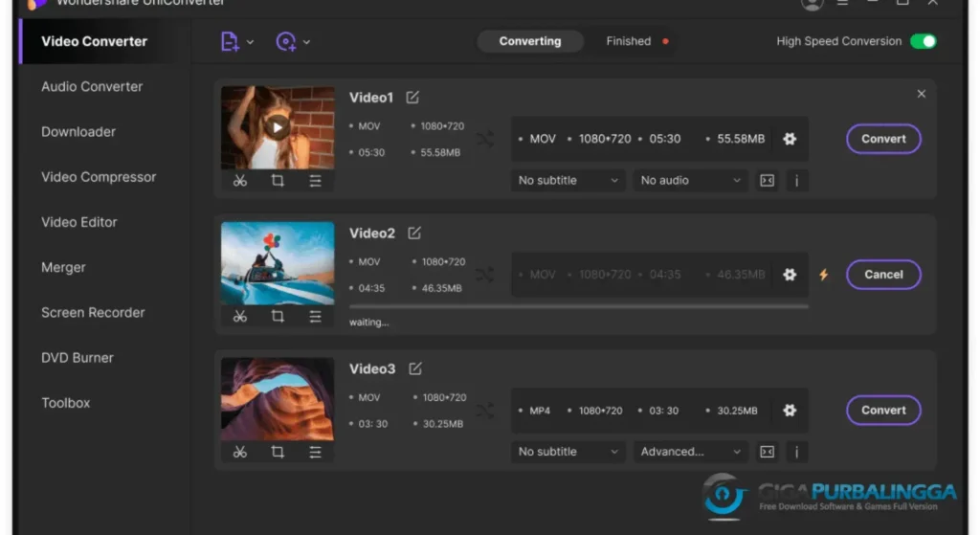Cancel the Video2 conversion
The image size is (980, 535).
click(883, 275)
